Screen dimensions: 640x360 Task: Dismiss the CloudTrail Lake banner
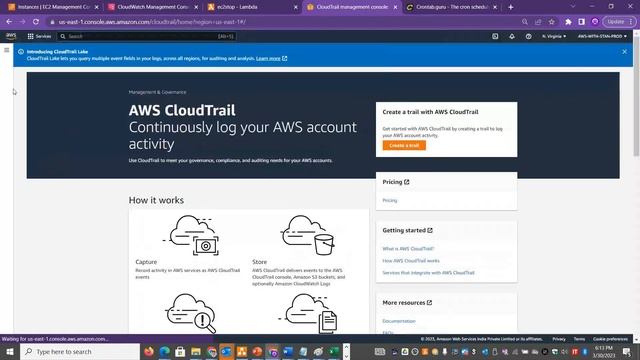624,52
